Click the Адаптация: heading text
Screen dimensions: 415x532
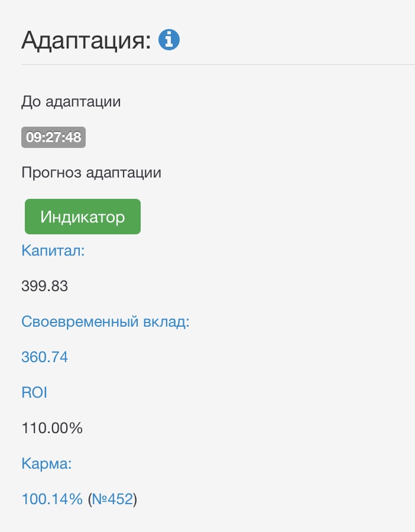(86, 40)
